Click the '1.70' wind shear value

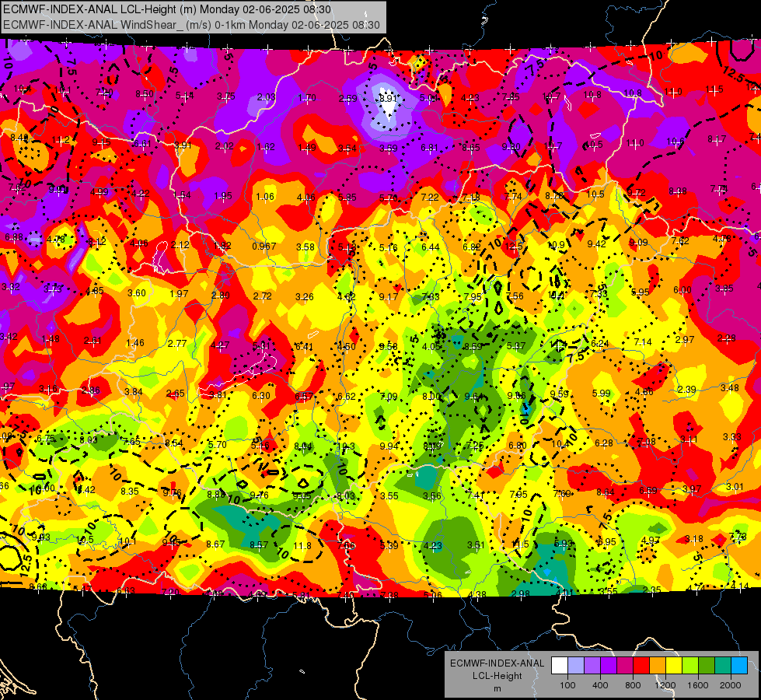pos(307,98)
